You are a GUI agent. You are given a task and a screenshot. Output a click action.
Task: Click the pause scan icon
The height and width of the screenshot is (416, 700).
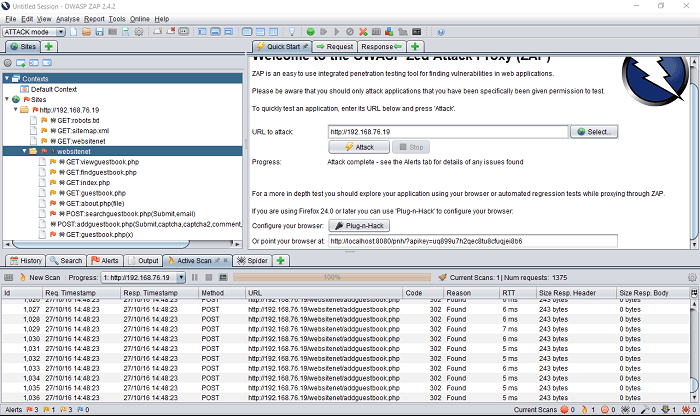195,277
